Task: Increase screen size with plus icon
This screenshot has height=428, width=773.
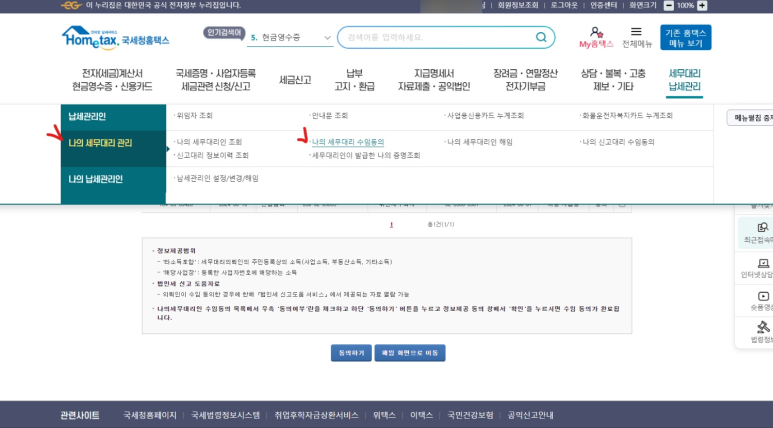Action: coord(702,5)
